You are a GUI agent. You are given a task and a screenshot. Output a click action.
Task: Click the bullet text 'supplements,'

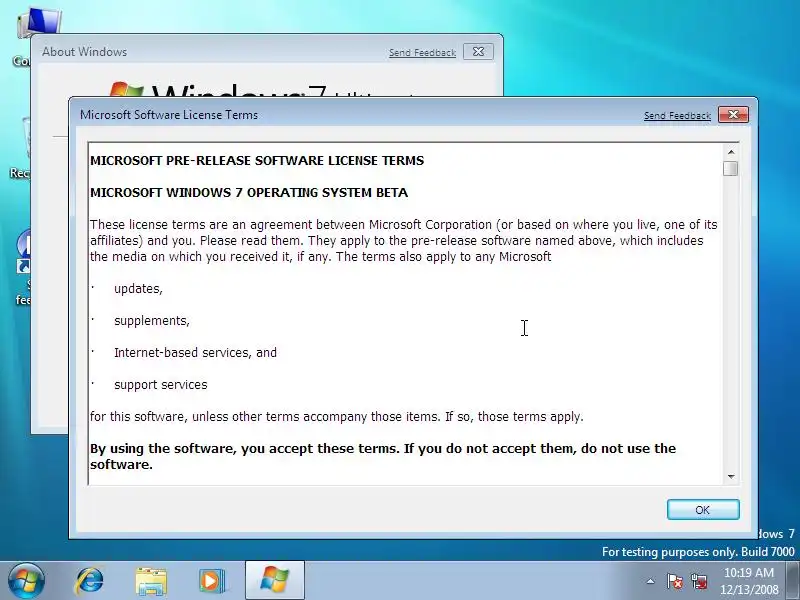coord(152,321)
